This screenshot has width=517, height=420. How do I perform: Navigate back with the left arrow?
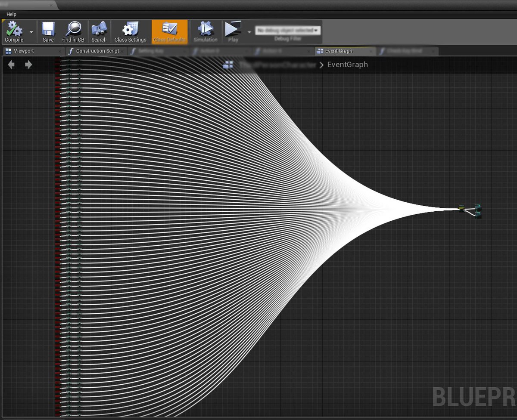[11, 65]
